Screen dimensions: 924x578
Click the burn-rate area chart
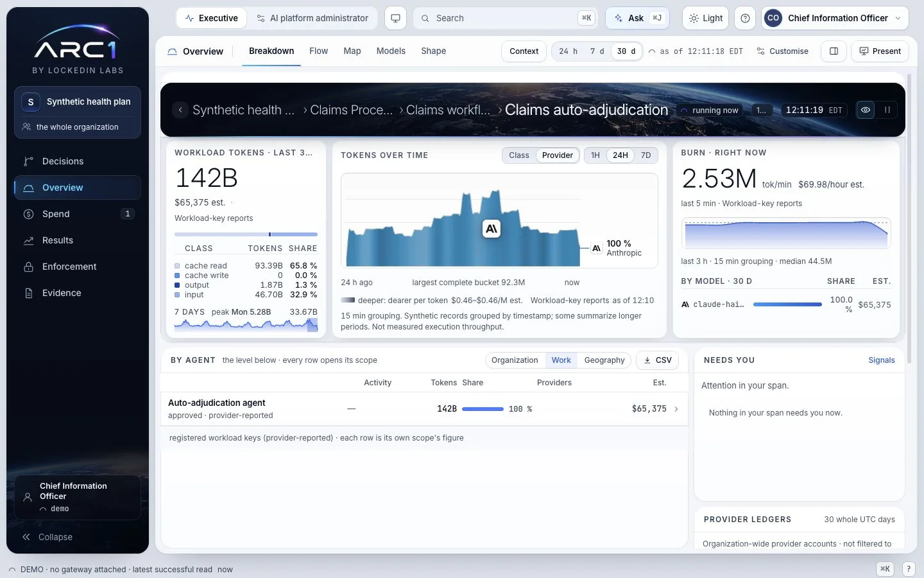tap(786, 233)
